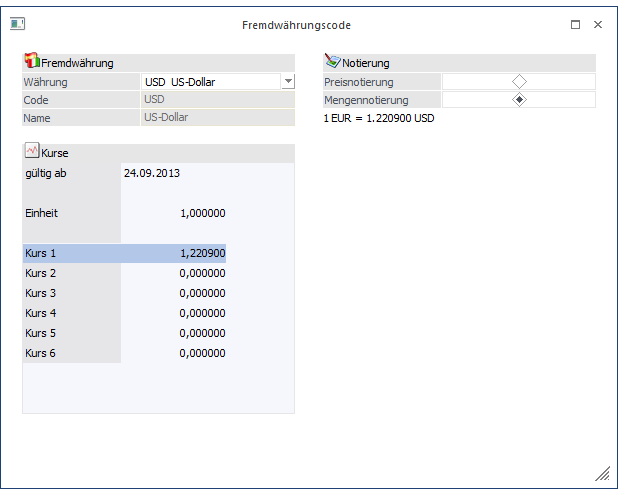Click the Kurs 2 value field
618x492 pixels.
(173, 273)
